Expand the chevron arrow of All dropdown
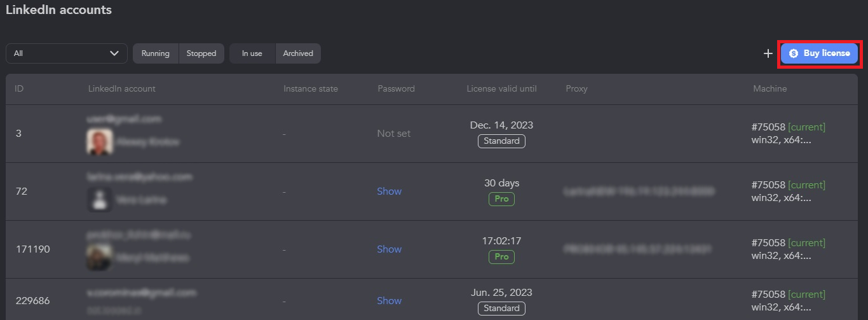This screenshot has width=868, height=320. click(x=114, y=53)
